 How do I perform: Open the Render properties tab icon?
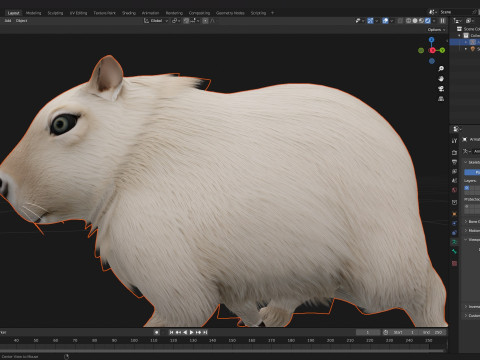[454, 152]
